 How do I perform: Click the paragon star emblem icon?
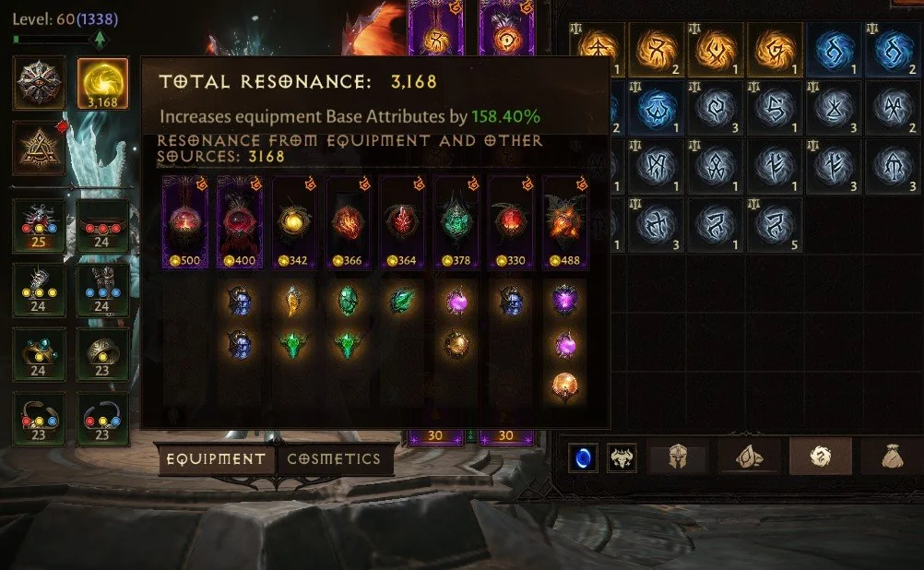[x=39, y=83]
